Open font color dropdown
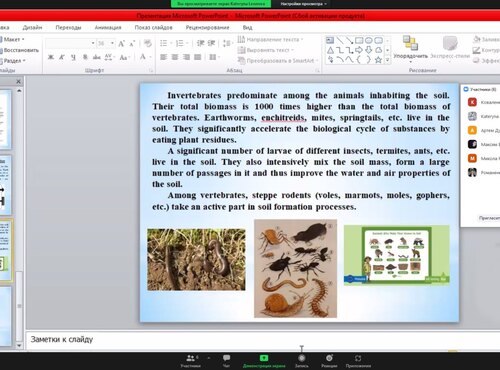The width and height of the screenshot is (500, 370). click(144, 57)
